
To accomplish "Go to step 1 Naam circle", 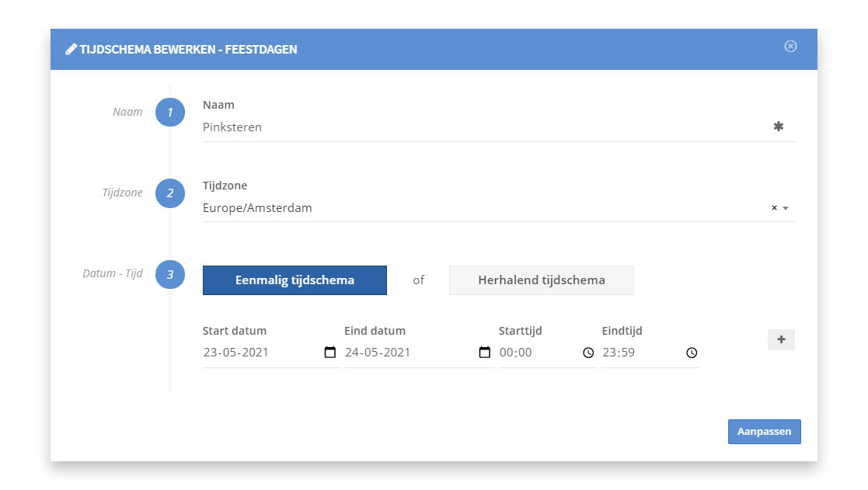I will [170, 113].
